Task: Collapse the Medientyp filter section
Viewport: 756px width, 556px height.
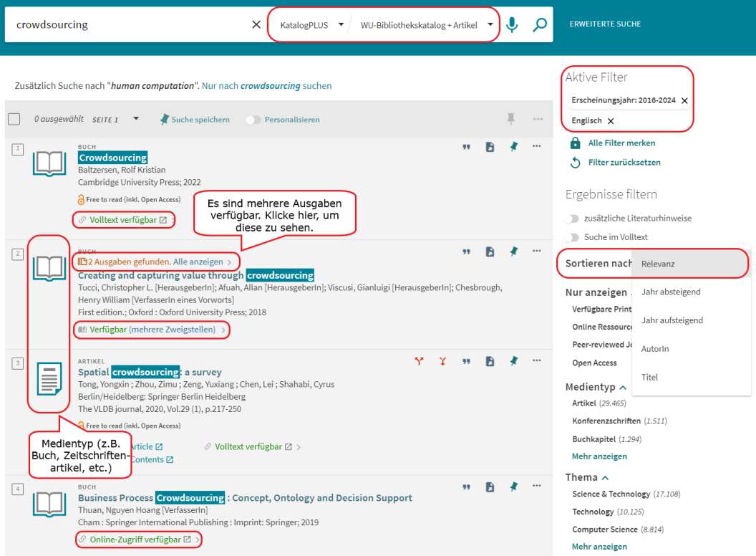Action: point(623,388)
